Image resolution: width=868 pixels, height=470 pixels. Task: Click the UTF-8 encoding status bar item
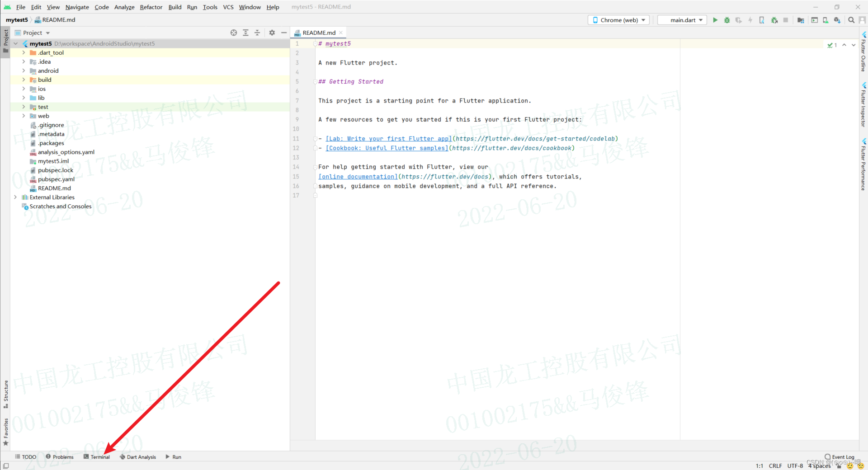pyautogui.click(x=795, y=466)
